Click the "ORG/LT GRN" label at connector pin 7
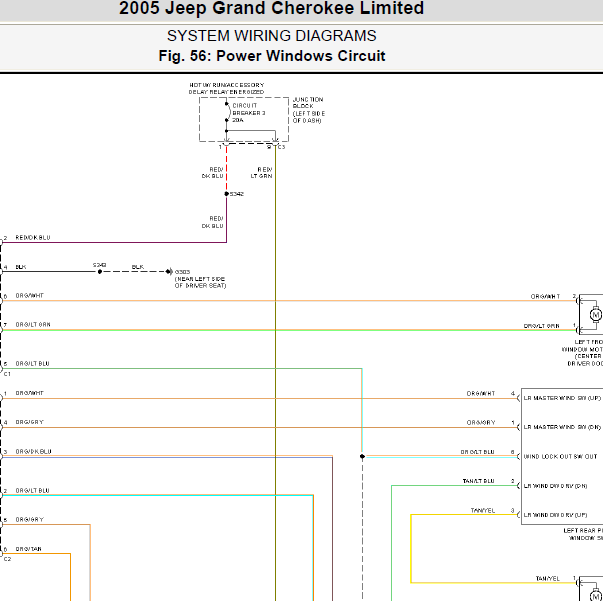The width and height of the screenshot is (603, 601). (x=33, y=325)
